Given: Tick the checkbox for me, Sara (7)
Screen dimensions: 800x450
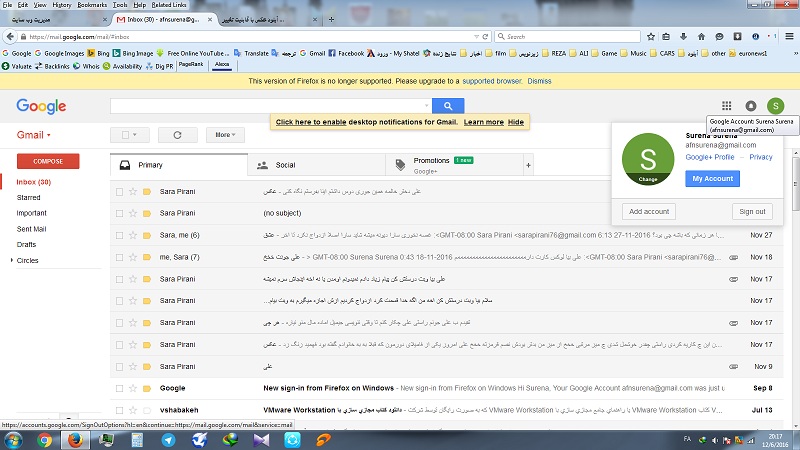Looking at the screenshot, I should pos(119,257).
